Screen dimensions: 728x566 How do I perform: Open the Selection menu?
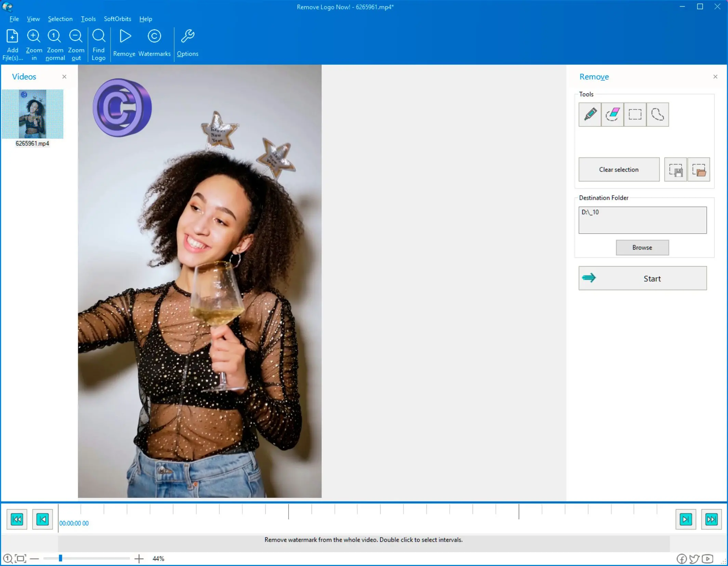coord(59,19)
